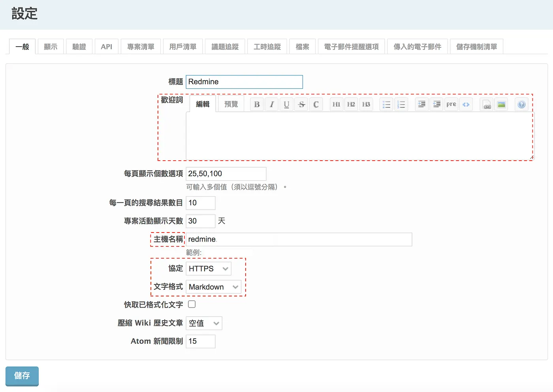Click the 儲存 button

[22, 376]
